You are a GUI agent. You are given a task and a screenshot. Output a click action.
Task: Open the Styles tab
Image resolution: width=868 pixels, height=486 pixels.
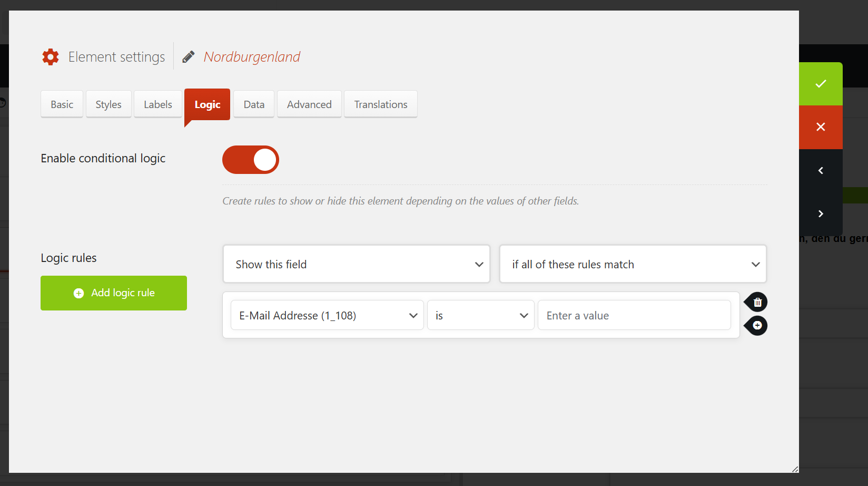click(x=108, y=104)
